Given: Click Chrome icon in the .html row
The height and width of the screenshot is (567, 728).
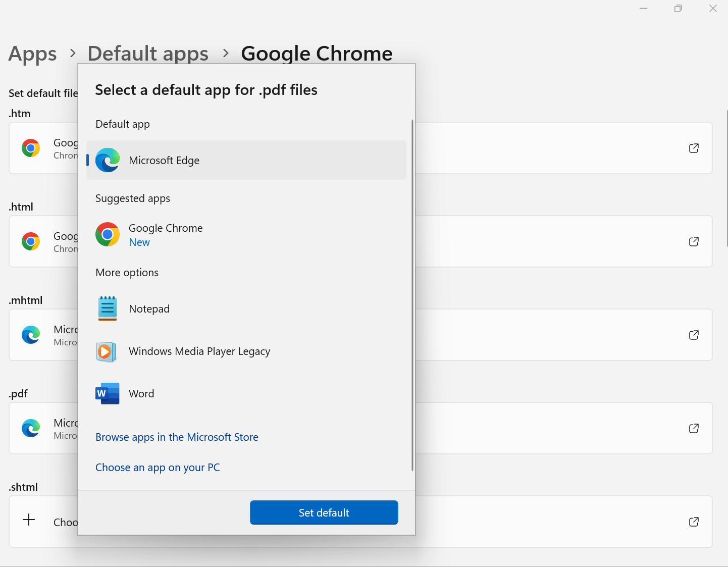Looking at the screenshot, I should click(31, 241).
